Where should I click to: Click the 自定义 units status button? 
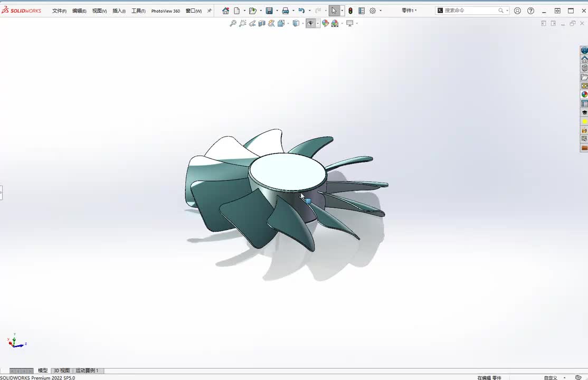coord(551,378)
